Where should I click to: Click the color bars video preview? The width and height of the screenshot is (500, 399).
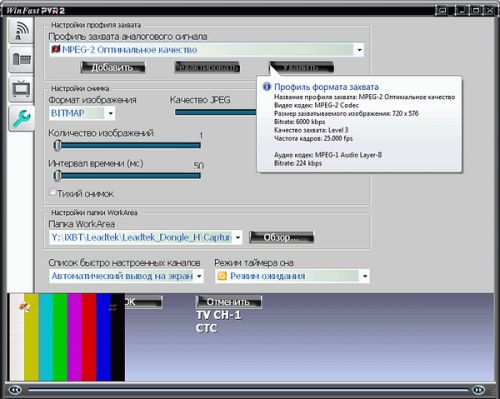(x=67, y=337)
